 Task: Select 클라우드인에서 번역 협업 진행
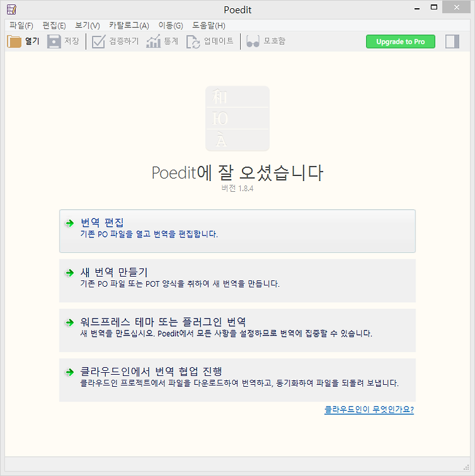coord(237,380)
